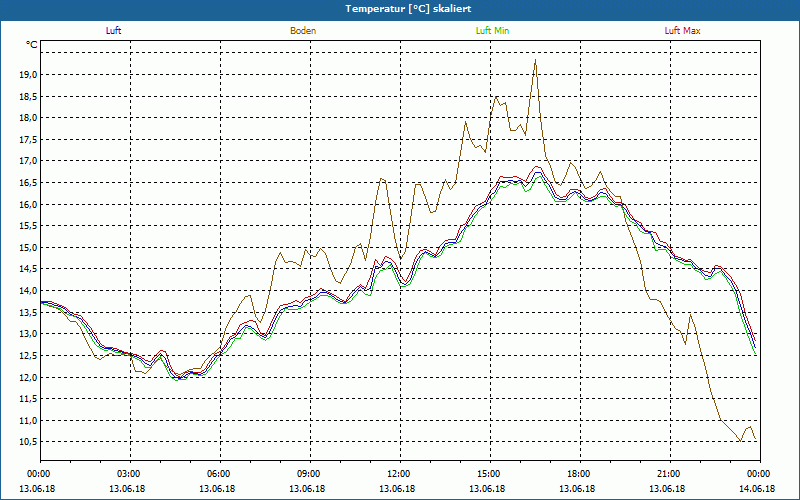The height and width of the screenshot is (500, 800).
Task: Click the '°C' axis unit label
Action: [x=32, y=45]
